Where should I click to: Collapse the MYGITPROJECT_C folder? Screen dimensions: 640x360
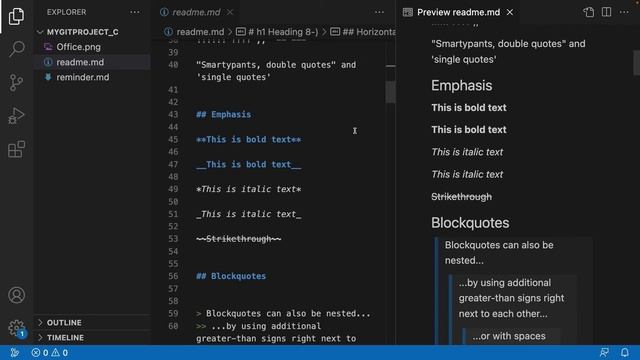(40, 32)
